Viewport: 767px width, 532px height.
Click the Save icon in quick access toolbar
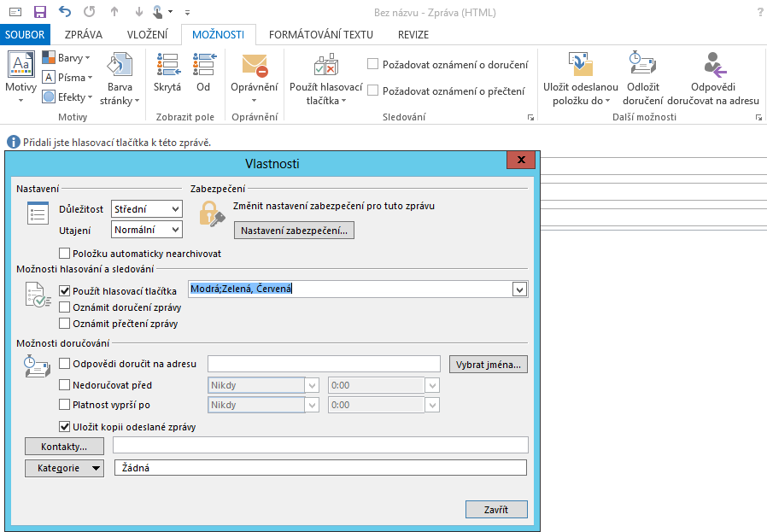pyautogui.click(x=39, y=12)
